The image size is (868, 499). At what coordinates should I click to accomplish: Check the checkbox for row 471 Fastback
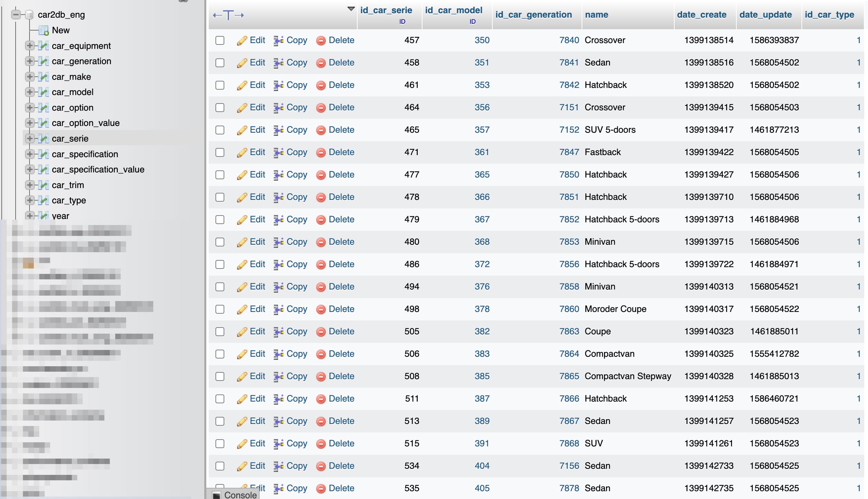[220, 152]
